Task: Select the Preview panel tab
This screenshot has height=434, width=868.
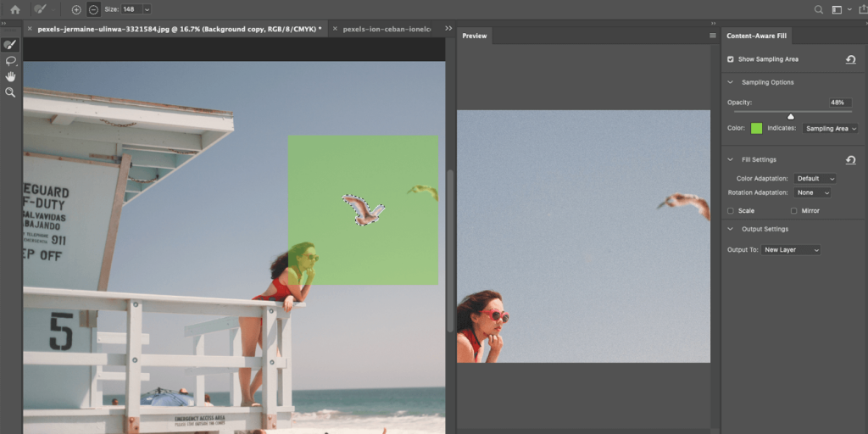Action: (475, 36)
